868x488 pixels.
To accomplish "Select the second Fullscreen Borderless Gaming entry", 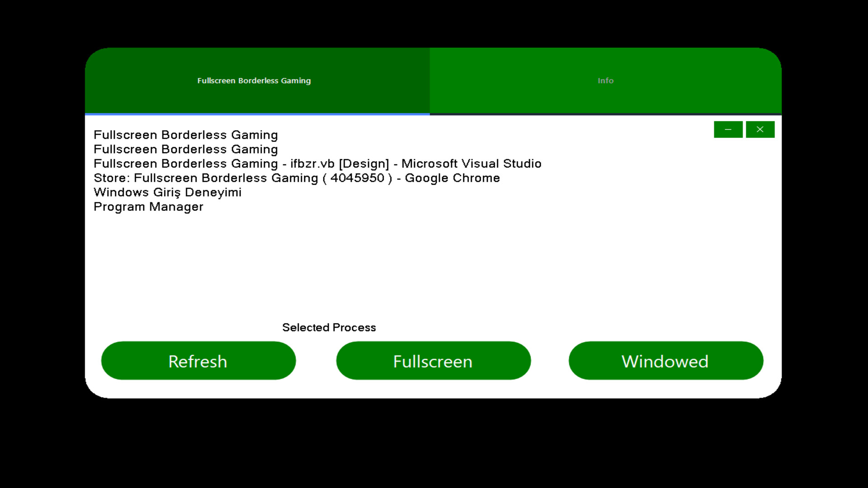I will pyautogui.click(x=185, y=149).
